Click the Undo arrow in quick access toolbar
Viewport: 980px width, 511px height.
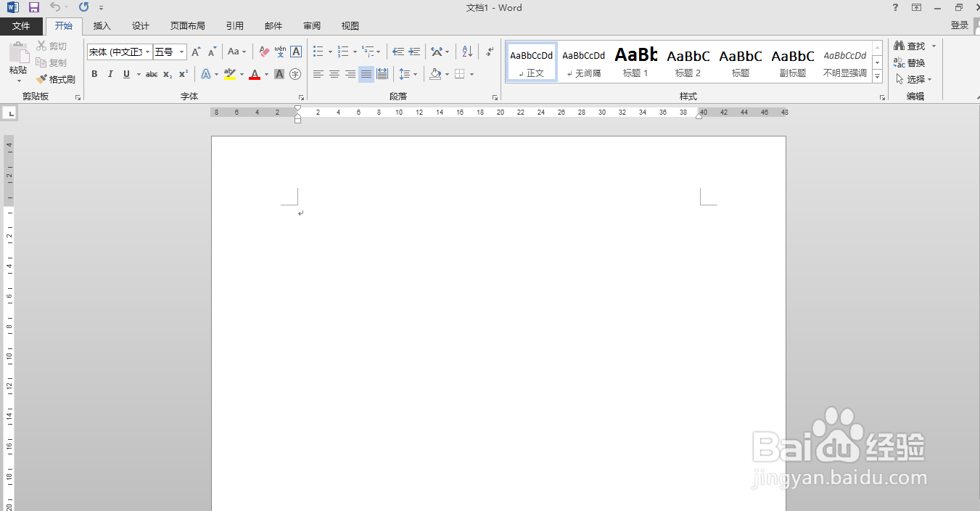tap(55, 7)
